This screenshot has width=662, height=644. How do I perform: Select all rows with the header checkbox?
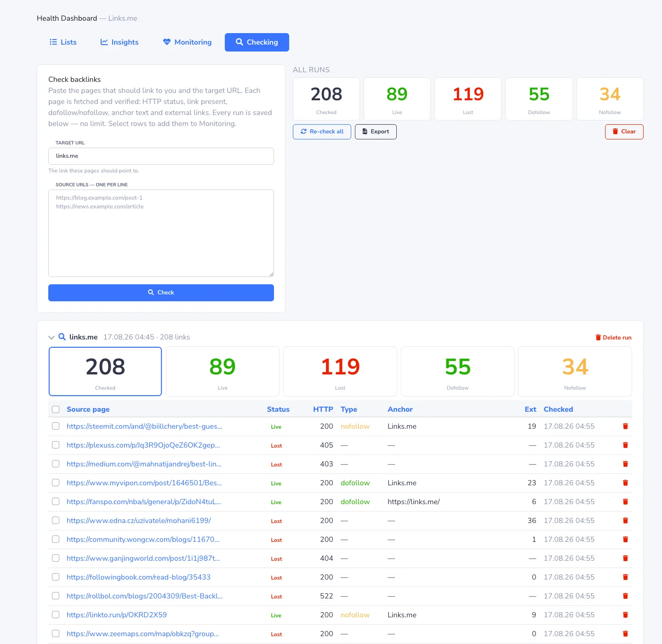coord(56,409)
